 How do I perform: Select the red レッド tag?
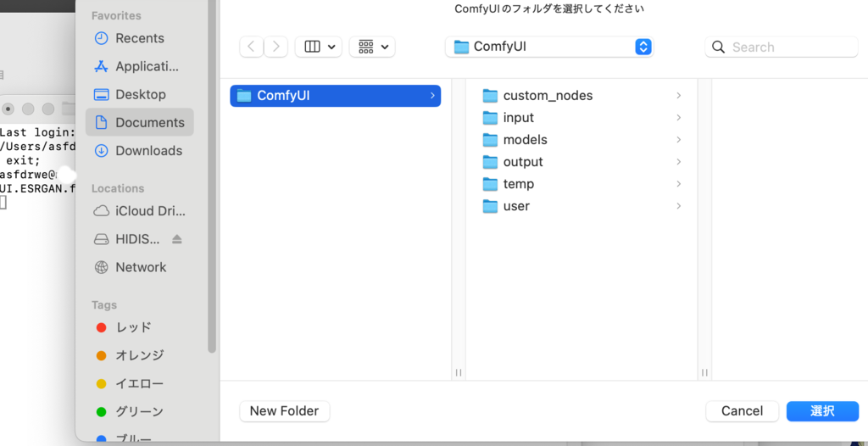click(x=140, y=327)
